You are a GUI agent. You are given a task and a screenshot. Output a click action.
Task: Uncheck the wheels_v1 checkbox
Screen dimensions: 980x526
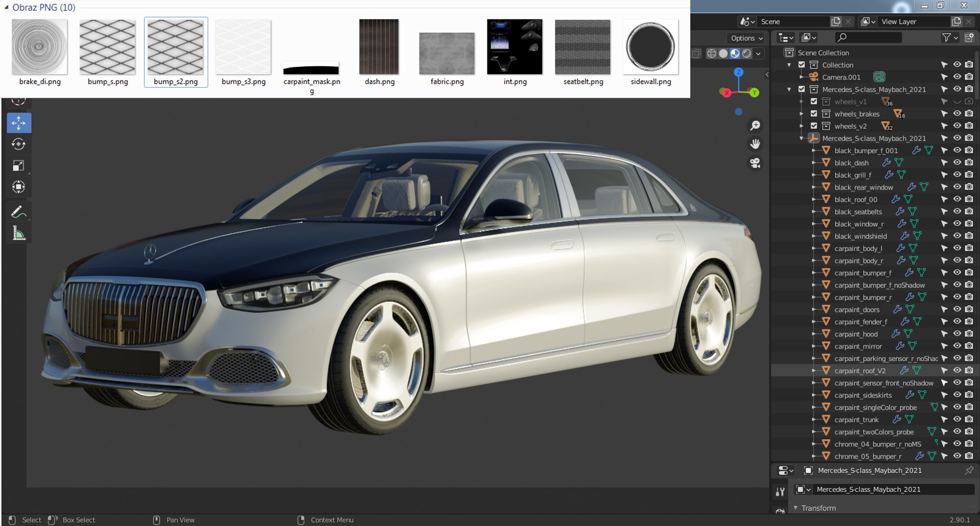point(814,102)
